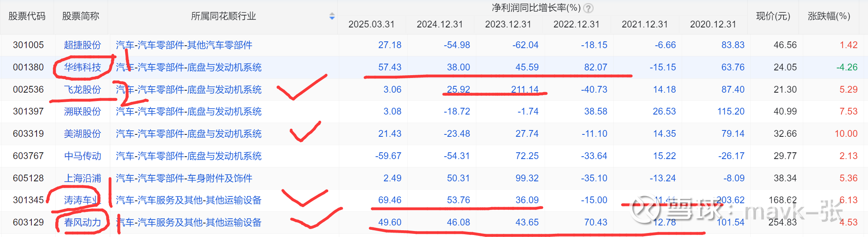Screen dimensions: 868x237
Task: Click the 99.32 value for 上海沿浦
Action: click(x=527, y=178)
